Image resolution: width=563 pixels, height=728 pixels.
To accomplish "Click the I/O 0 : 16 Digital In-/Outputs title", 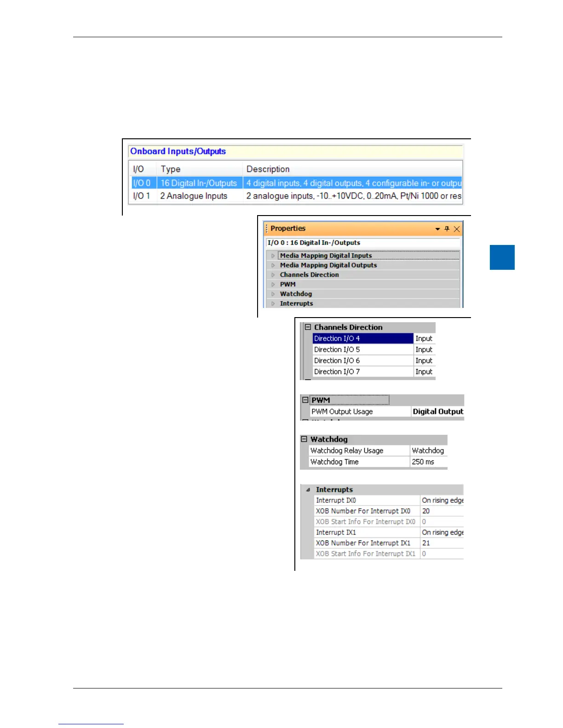I will [314, 243].
